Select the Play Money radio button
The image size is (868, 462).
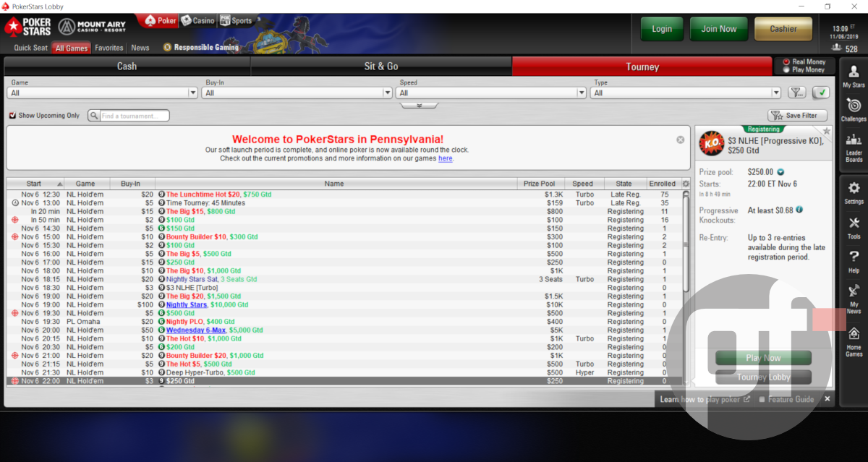[x=786, y=70]
